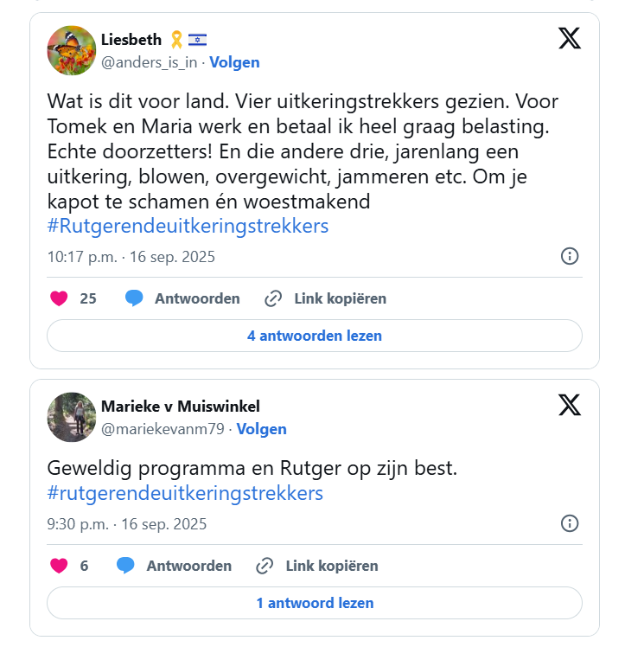
Task: Click the X logo on Liesbeth's tweet
Action: pos(570,38)
